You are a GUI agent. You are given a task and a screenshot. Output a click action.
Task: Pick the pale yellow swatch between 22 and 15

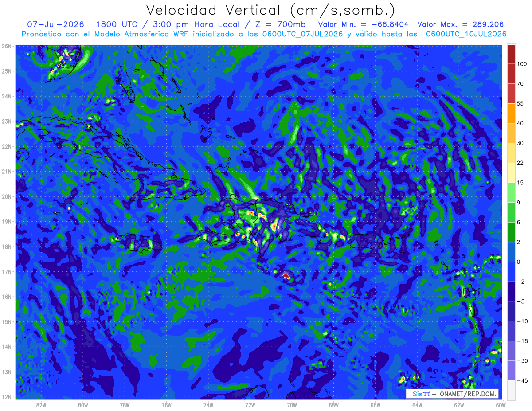(512, 172)
